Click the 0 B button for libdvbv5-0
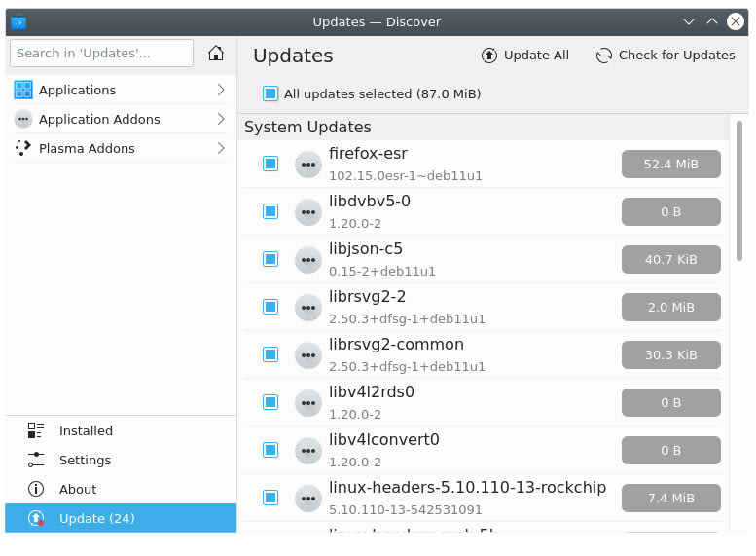 tap(671, 212)
